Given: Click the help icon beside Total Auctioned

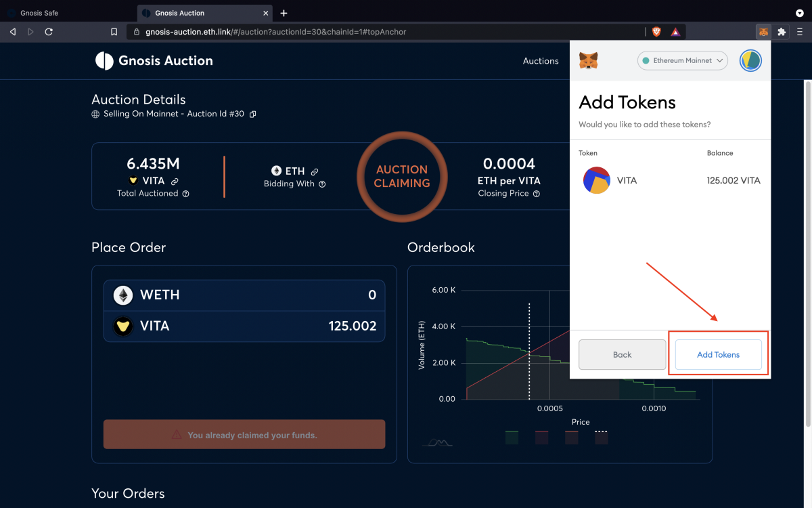Looking at the screenshot, I should tap(185, 194).
